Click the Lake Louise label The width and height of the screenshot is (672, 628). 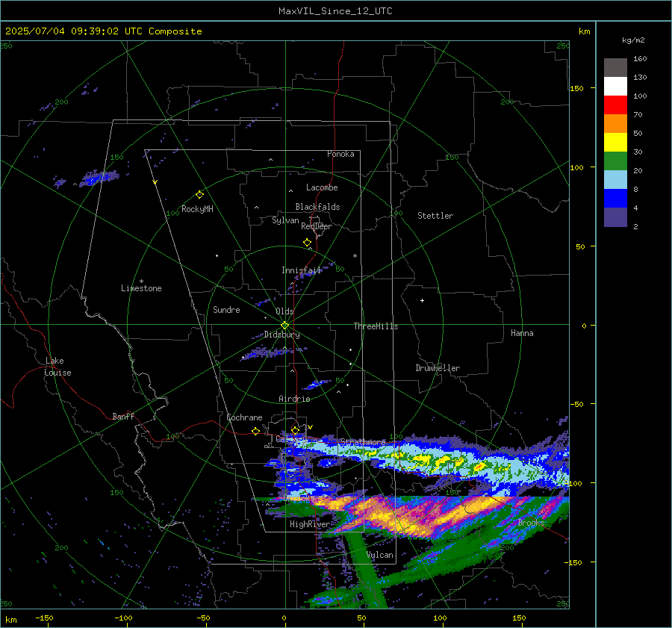point(57,367)
